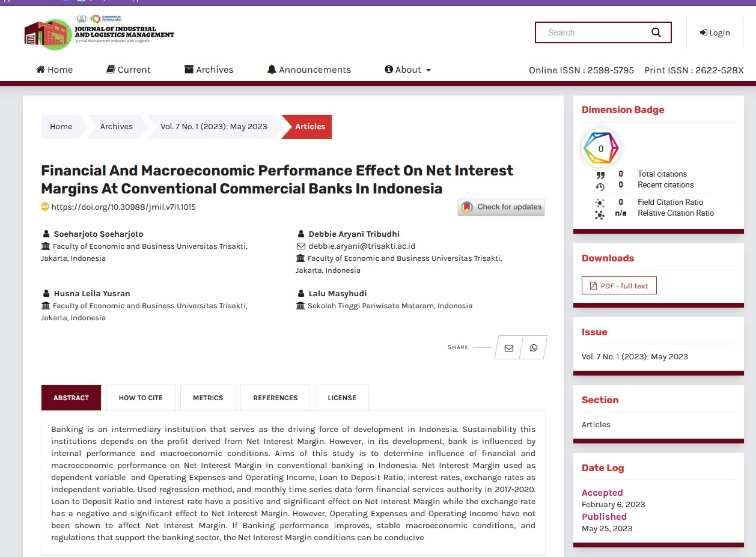Click the Home menu item in navbar
The height and width of the screenshot is (557, 756).
click(x=55, y=70)
